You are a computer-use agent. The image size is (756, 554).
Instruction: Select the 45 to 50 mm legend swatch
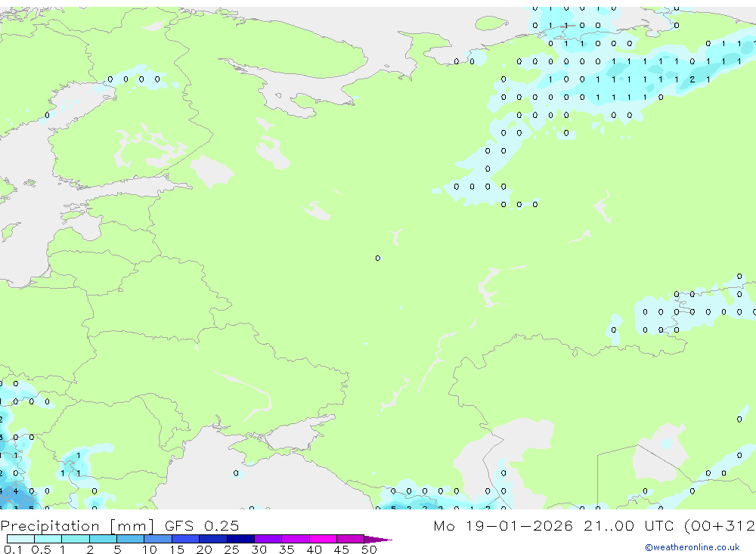351,539
